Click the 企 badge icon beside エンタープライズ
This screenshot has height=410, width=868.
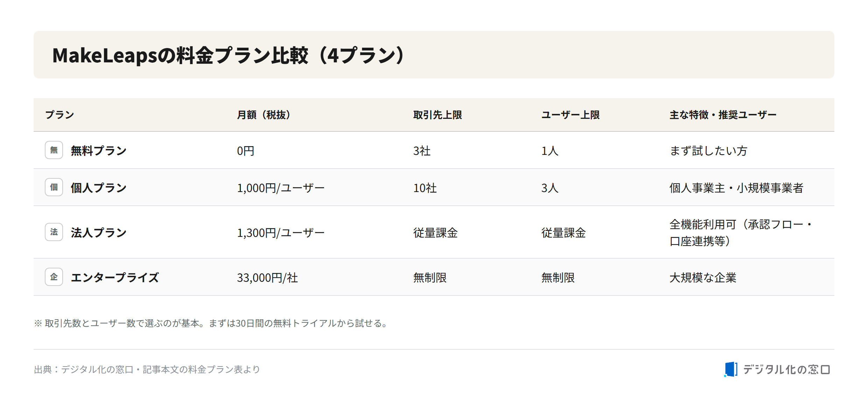[54, 277]
